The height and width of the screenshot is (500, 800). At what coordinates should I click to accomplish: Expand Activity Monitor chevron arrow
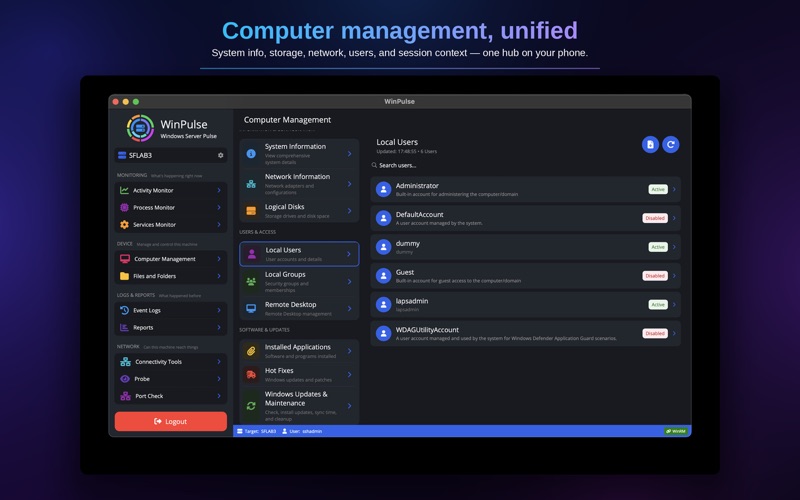tap(219, 190)
